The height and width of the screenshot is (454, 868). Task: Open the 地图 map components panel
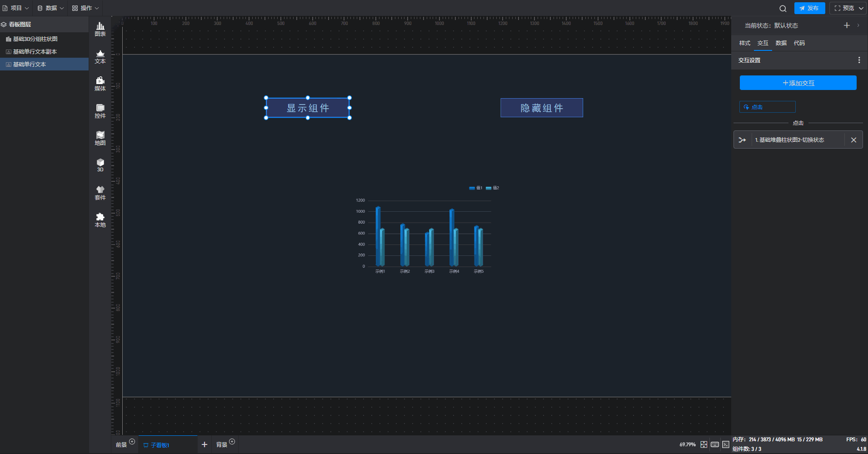(100, 138)
